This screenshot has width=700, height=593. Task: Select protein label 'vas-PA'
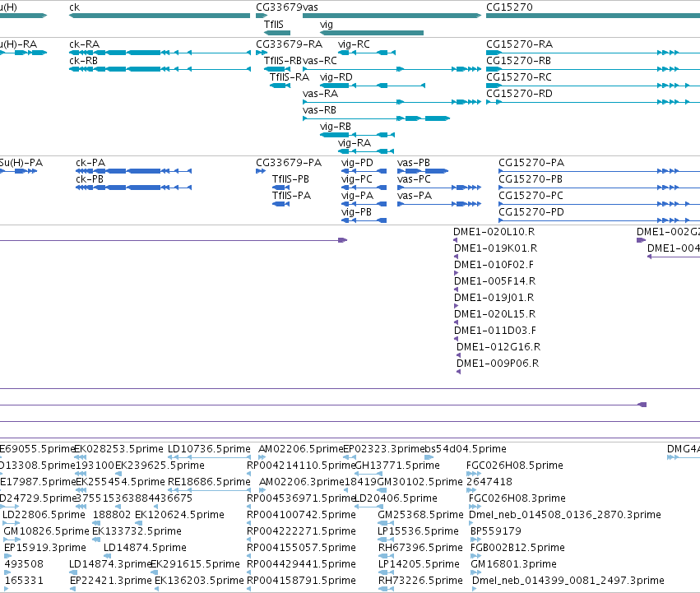(415, 196)
